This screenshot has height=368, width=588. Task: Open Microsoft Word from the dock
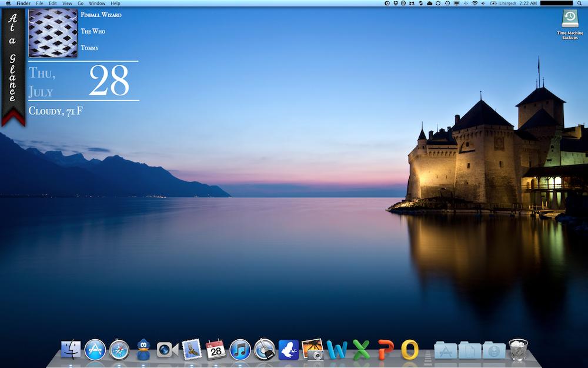click(x=337, y=350)
